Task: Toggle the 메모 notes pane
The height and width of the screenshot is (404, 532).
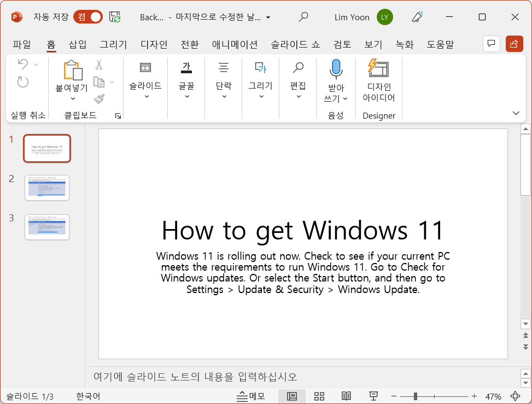Action: tap(251, 396)
